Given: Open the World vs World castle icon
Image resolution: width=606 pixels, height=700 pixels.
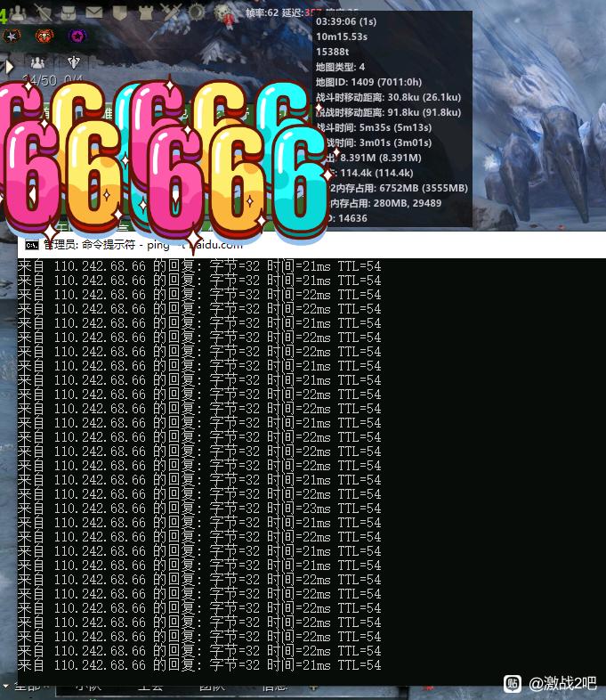Looking at the screenshot, I should click(145, 13).
